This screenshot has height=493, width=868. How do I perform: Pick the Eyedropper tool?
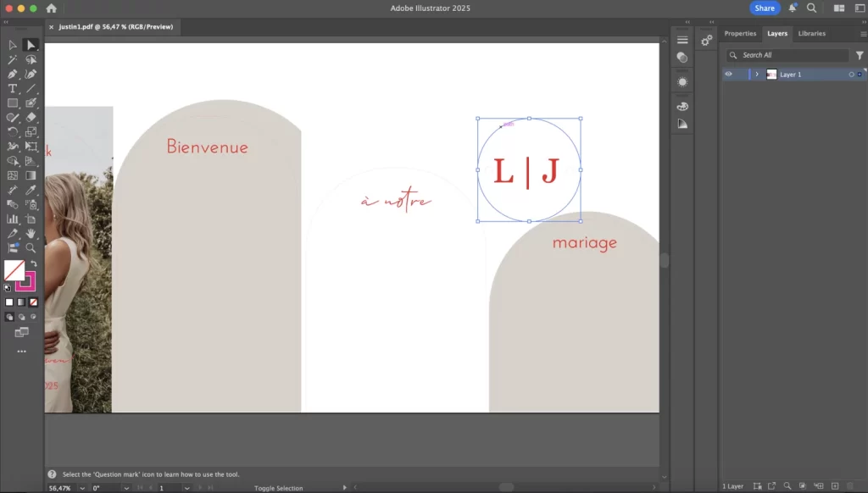[x=31, y=190]
